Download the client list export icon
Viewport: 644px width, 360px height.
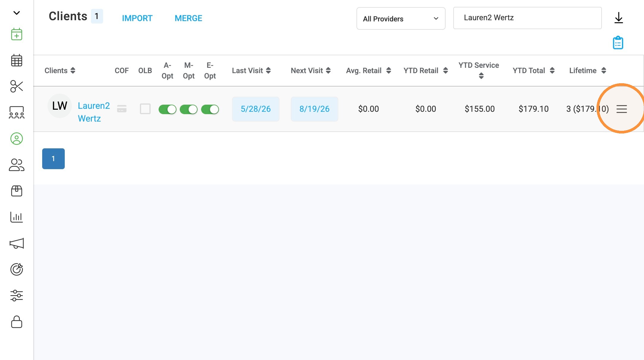[x=619, y=18]
